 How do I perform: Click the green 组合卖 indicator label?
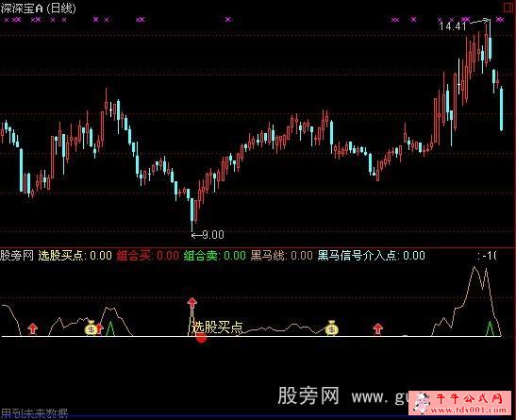(x=200, y=256)
